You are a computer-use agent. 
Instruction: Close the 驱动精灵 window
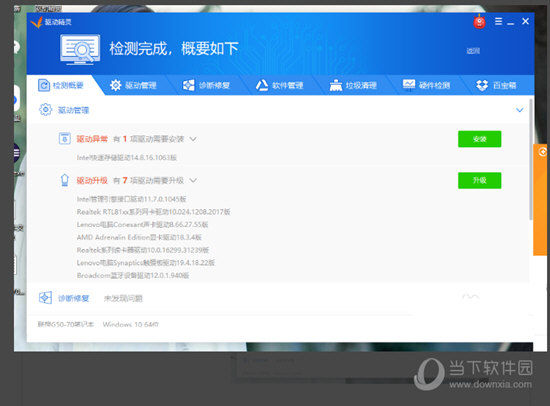click(525, 21)
